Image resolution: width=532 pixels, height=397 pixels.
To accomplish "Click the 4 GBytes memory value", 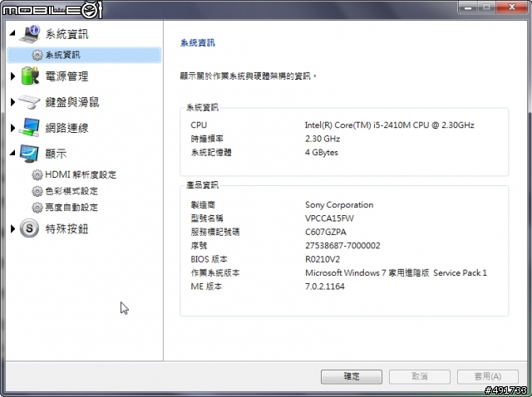I will 322,152.
